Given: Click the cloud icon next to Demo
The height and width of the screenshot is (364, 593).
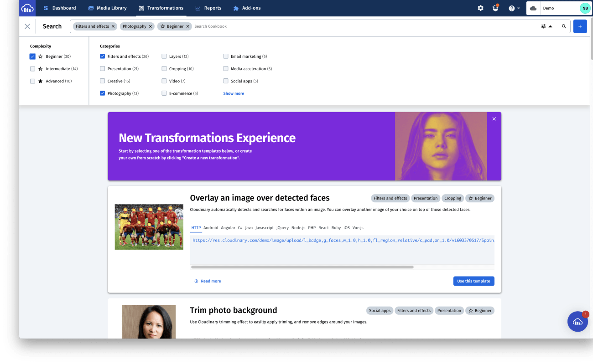Looking at the screenshot, I should 533,8.
